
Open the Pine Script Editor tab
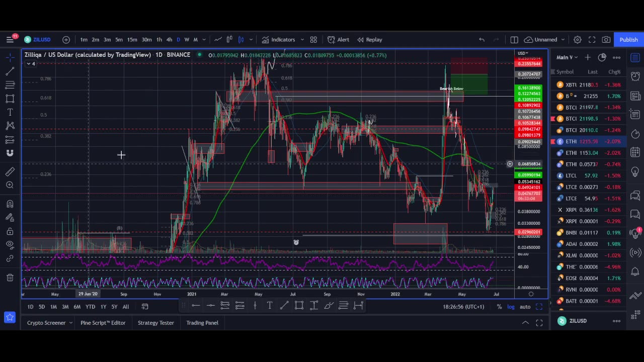click(103, 323)
